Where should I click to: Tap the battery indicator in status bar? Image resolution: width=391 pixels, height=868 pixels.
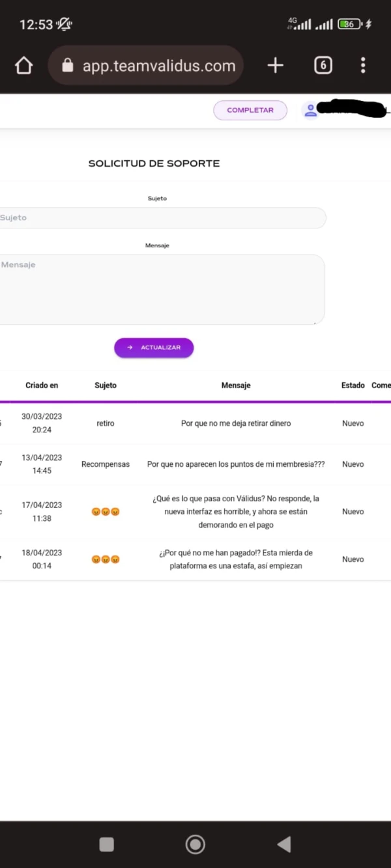[350, 24]
